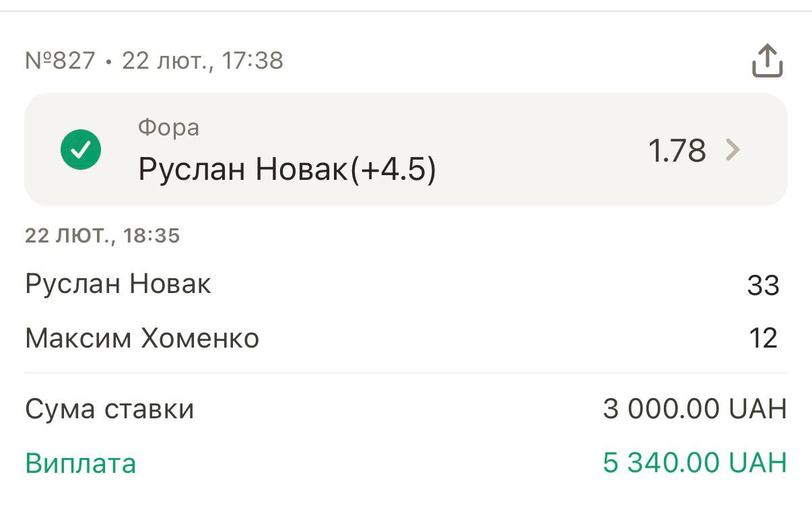Tap the Фора market label
Viewport: 812px width, 518px height.
[168, 127]
